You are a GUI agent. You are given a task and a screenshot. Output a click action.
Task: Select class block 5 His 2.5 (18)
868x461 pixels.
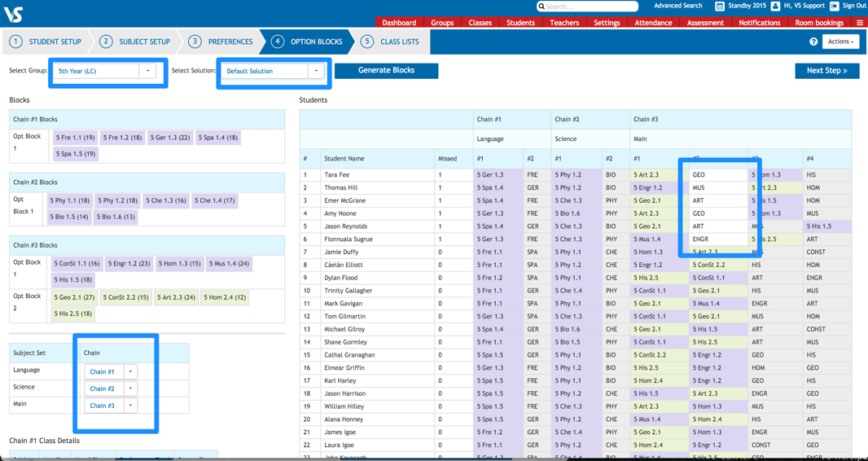73,314
